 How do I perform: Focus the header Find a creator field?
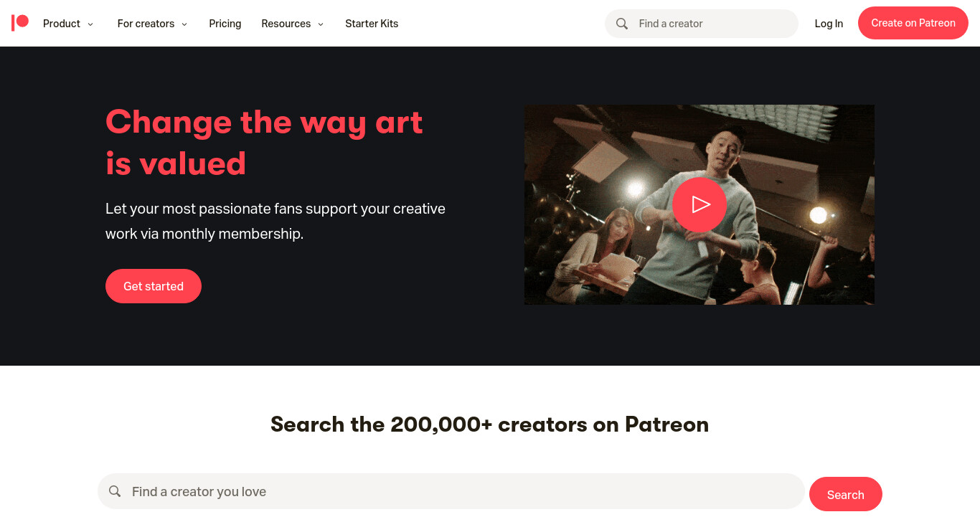click(702, 24)
